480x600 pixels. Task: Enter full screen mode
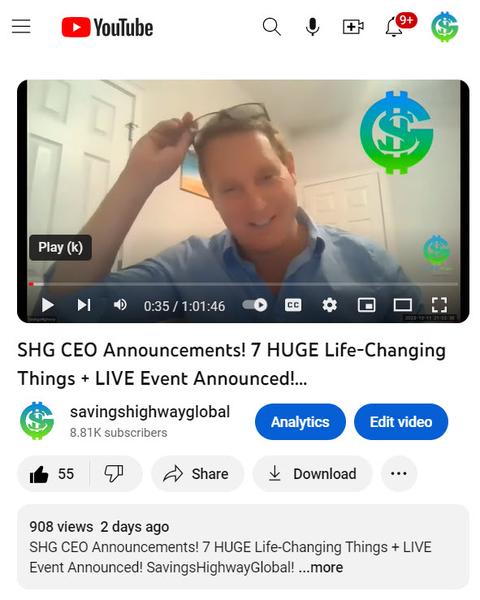click(439, 305)
